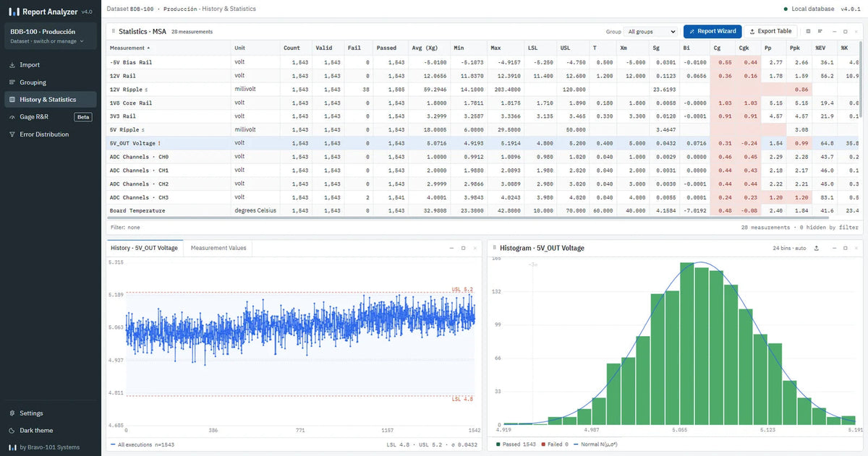Open the Group 'All groups' dropdown
This screenshot has width=868, height=456.
coord(650,32)
